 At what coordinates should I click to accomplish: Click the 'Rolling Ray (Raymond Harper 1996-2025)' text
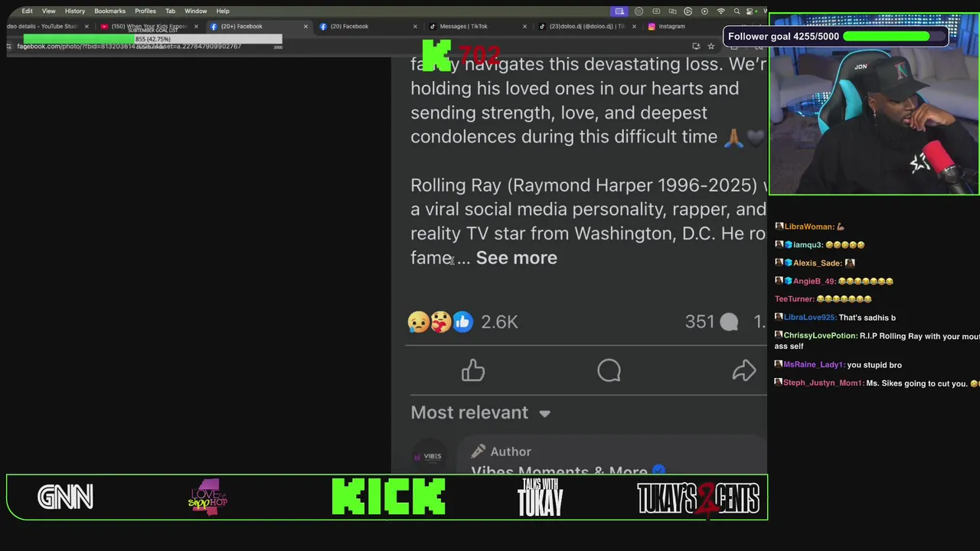584,185
